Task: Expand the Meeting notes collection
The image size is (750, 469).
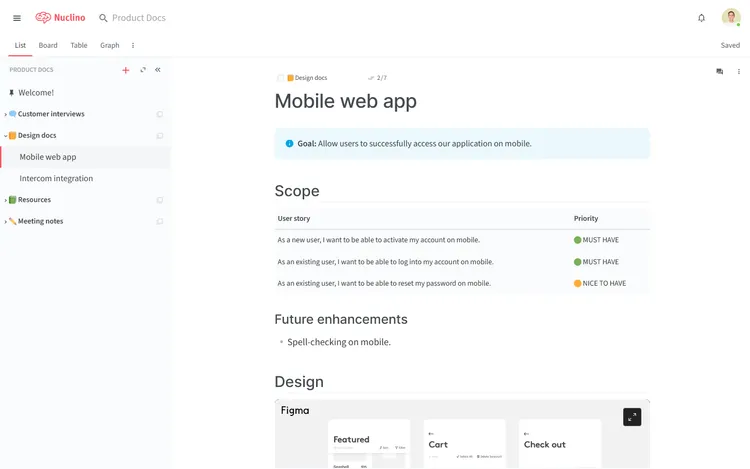Action: 5,221
